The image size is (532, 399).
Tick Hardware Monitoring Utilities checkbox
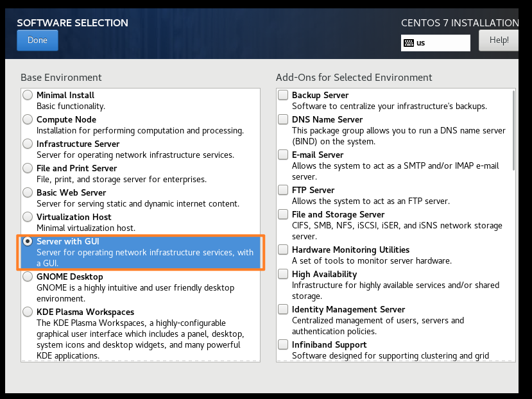click(283, 250)
